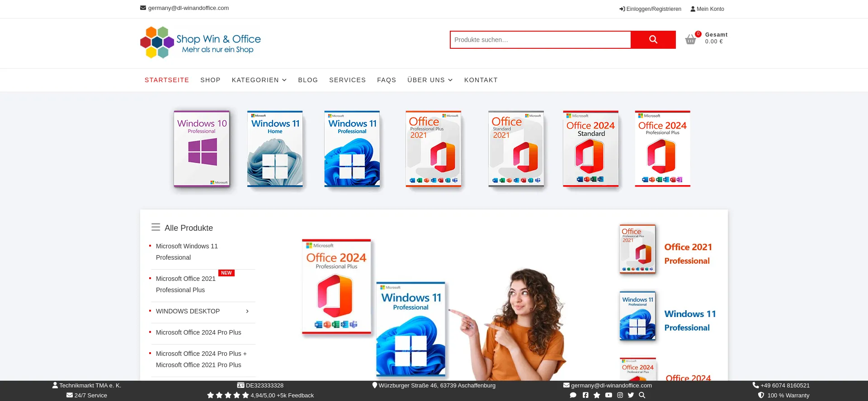The height and width of the screenshot is (401, 868).
Task: Open the Mein Konto link
Action: coord(708,9)
